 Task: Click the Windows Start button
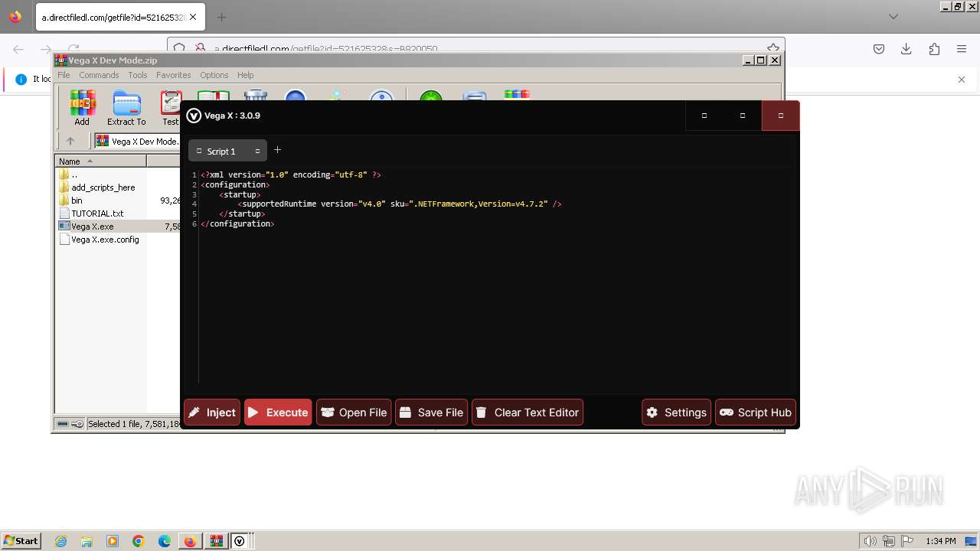point(21,540)
